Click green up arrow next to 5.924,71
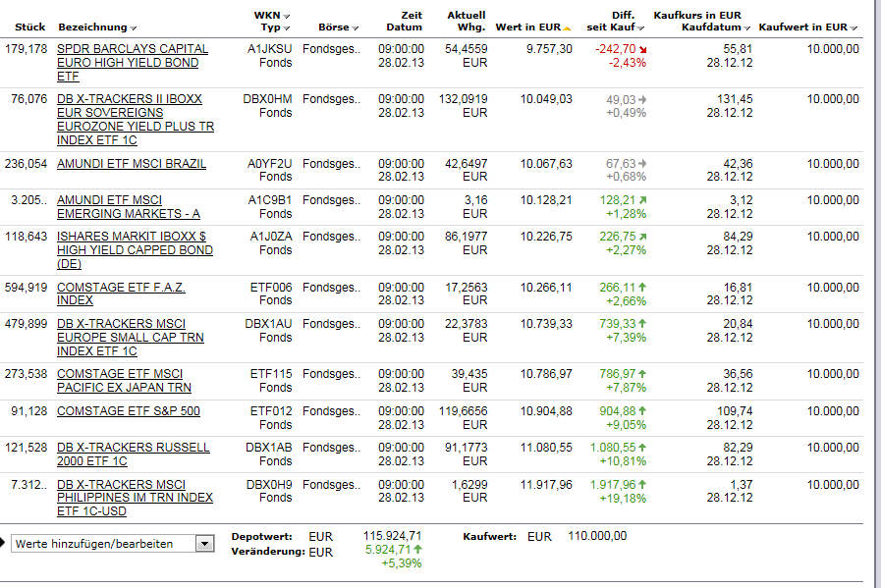The height and width of the screenshot is (588, 881). (x=418, y=550)
